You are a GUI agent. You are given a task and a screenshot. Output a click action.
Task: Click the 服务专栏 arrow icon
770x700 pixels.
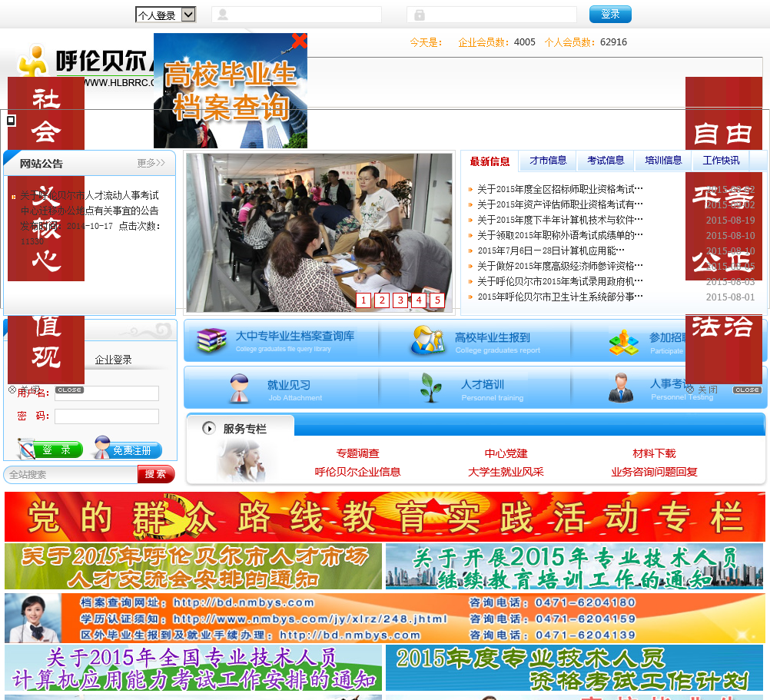point(209,428)
